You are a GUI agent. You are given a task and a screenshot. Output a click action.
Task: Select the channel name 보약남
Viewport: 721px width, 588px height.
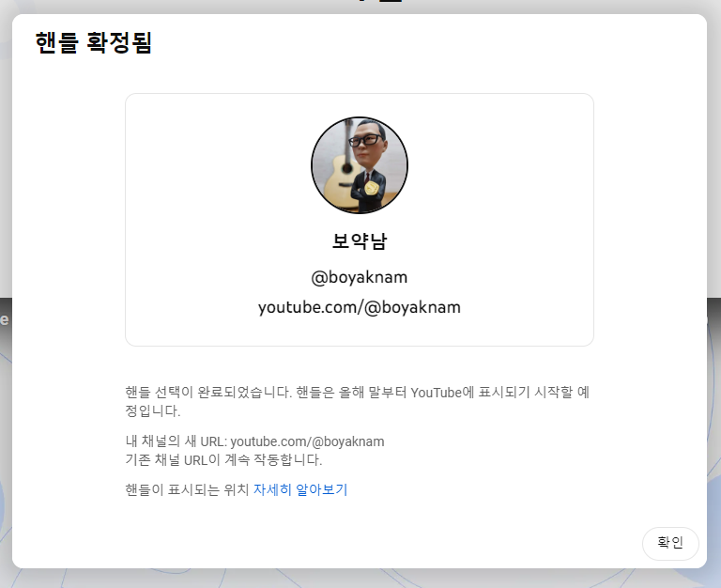tap(360, 241)
